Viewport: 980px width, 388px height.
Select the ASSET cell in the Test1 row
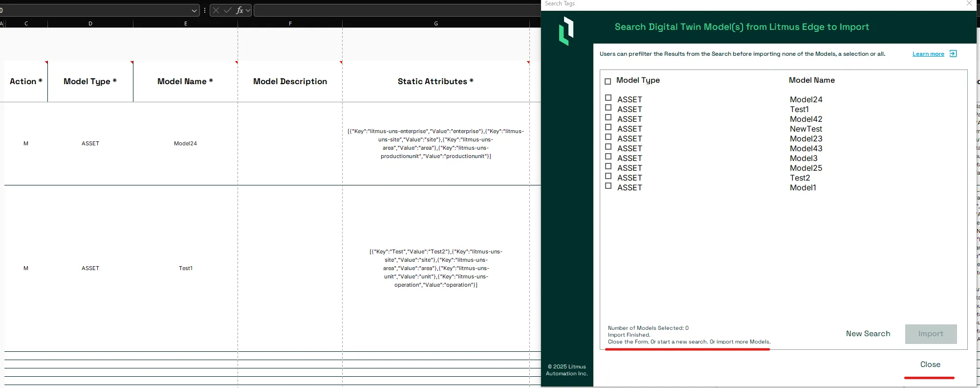pos(90,268)
